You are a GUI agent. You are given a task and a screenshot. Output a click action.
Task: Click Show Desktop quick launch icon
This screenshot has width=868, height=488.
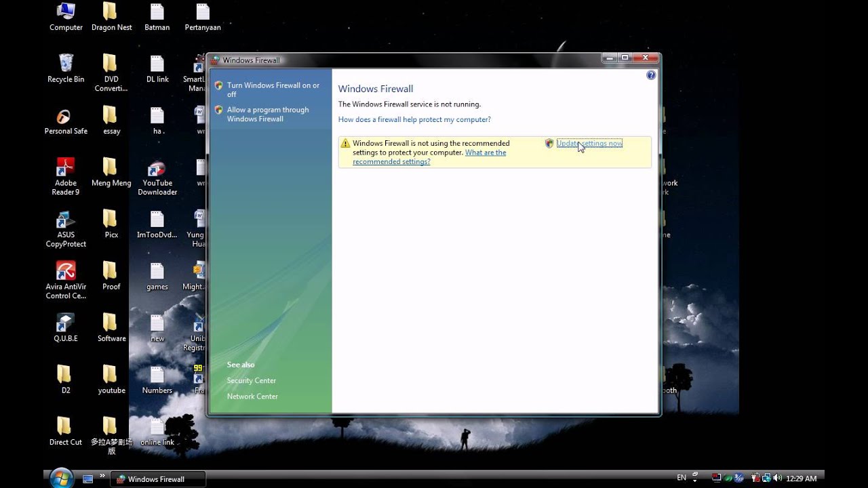87,479
